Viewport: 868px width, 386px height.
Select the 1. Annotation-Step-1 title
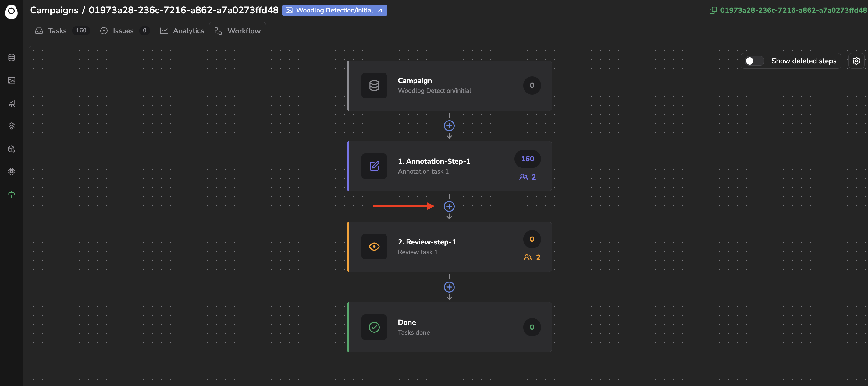[434, 161]
